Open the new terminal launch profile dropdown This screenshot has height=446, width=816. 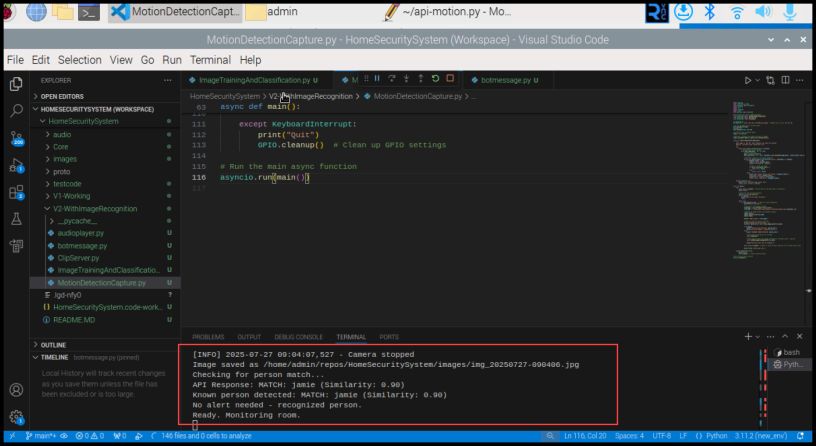pyautogui.click(x=758, y=337)
